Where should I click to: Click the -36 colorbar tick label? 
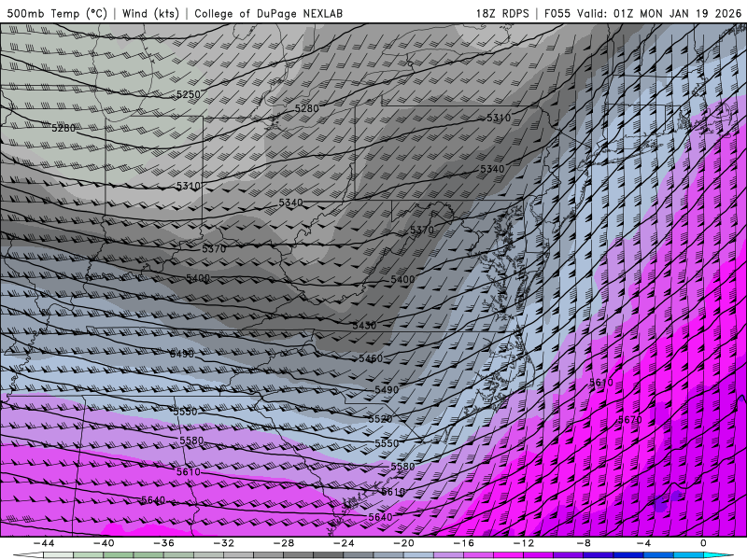pos(163,543)
